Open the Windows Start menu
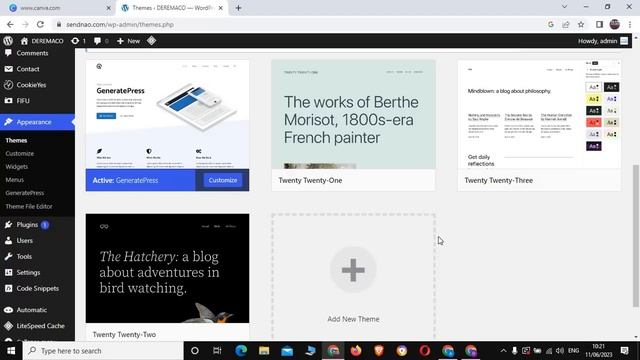The image size is (640, 360). [11, 351]
